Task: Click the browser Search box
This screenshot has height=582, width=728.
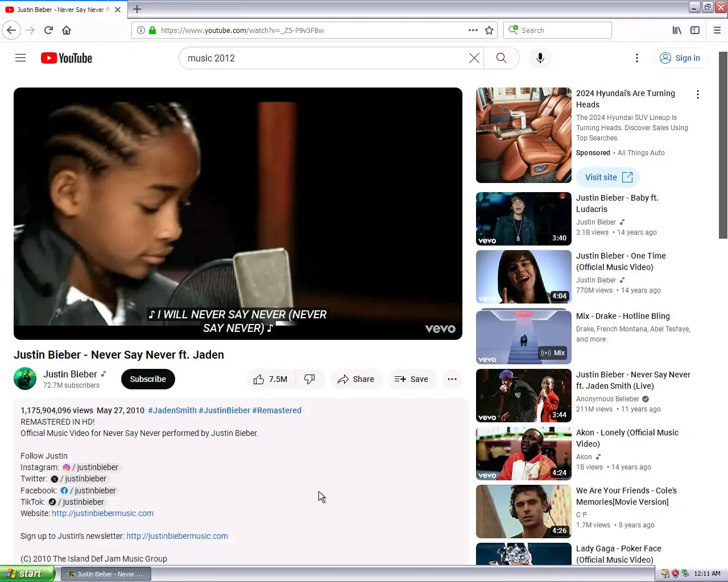Action: [x=557, y=30]
